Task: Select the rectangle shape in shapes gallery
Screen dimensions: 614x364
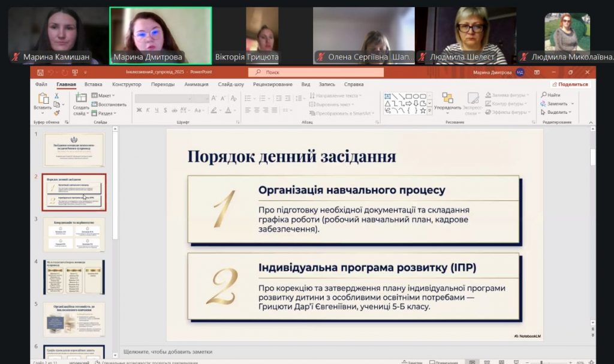Action: point(408,95)
